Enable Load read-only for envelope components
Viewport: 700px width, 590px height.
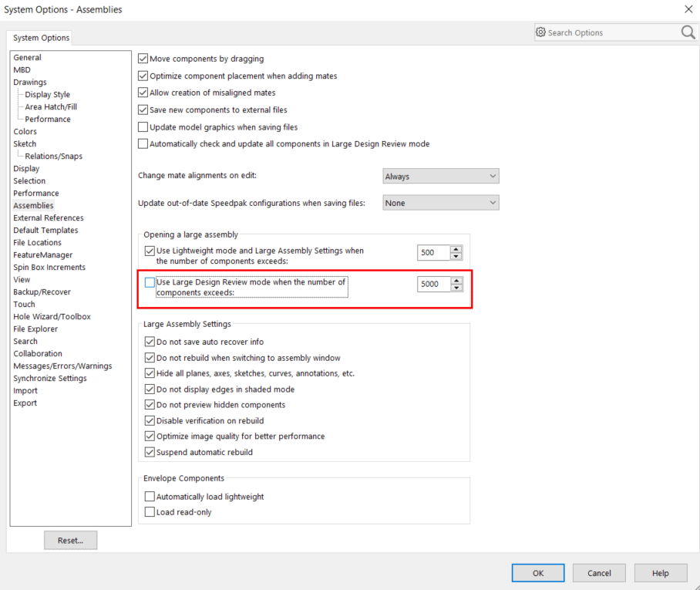(150, 512)
